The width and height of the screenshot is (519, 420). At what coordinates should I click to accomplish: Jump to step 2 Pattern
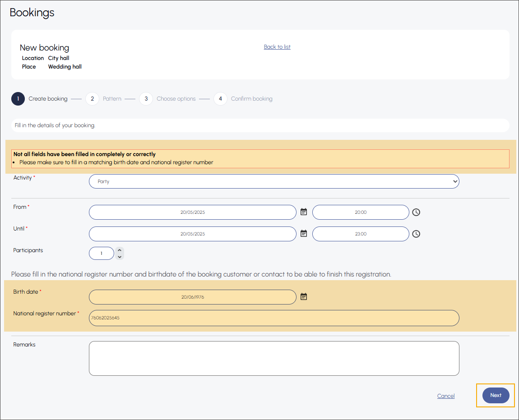point(92,99)
